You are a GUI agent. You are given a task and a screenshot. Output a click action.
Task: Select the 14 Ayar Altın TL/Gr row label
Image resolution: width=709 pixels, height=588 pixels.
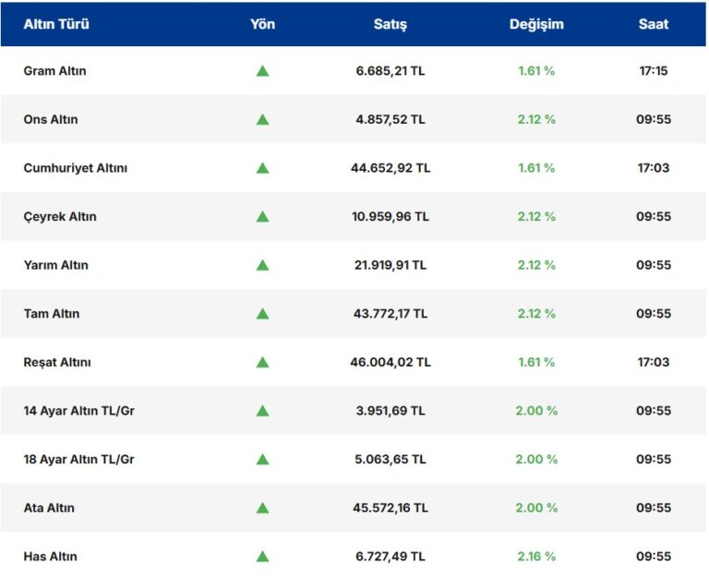[78, 411]
